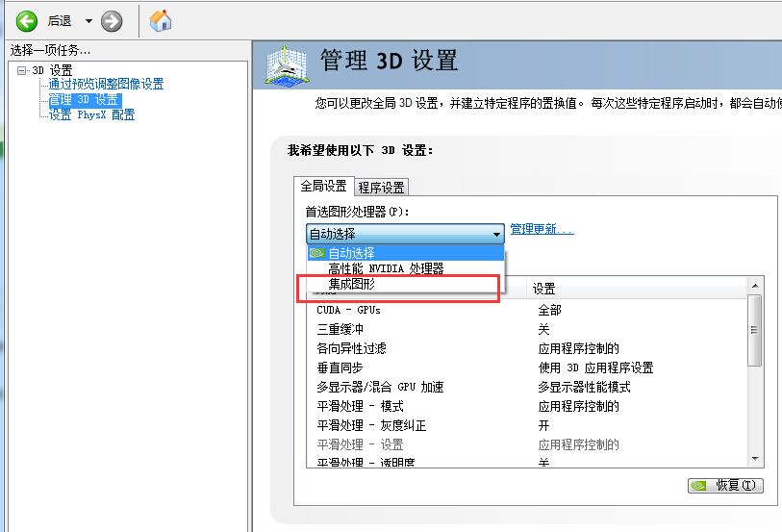Click the 后退 back label
Screen dimensions: 782x532
(x=60, y=21)
